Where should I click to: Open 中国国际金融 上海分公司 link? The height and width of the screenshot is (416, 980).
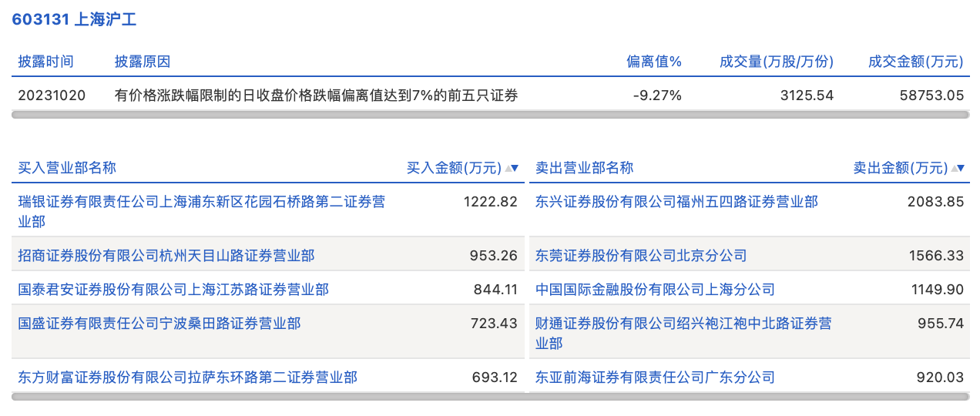click(x=655, y=290)
